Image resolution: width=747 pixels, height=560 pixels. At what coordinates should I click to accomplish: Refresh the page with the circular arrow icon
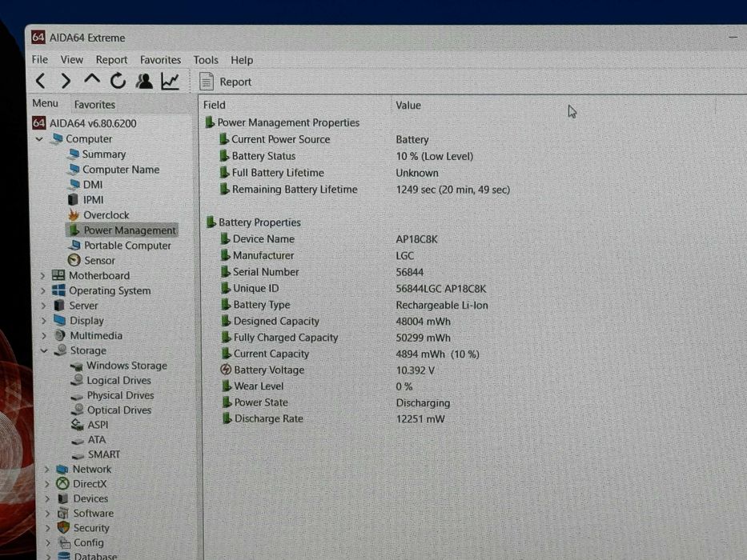click(x=118, y=81)
